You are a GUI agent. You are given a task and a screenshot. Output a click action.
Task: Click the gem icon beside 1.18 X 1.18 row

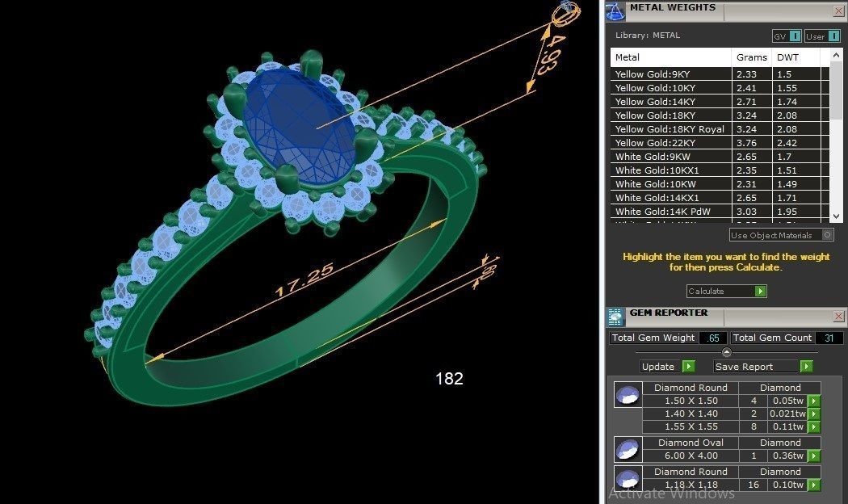(x=628, y=479)
